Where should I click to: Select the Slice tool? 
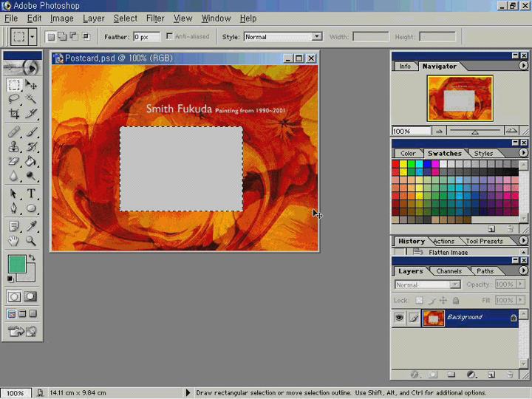[x=31, y=114]
